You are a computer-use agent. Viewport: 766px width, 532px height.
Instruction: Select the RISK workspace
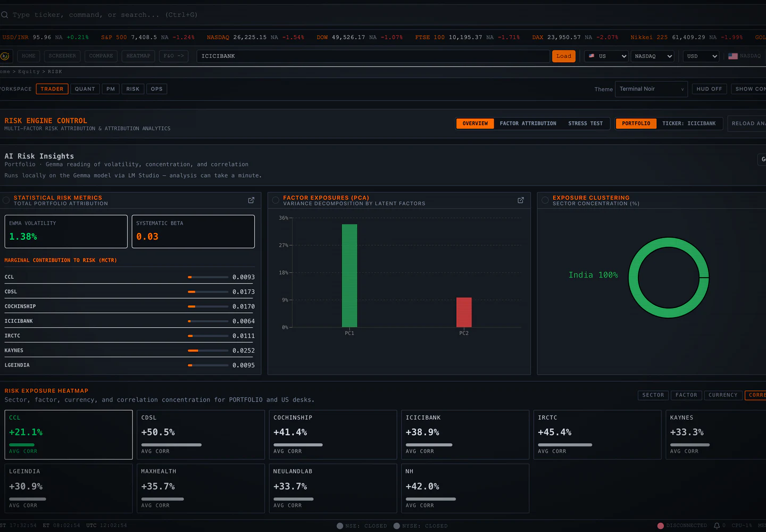(x=133, y=89)
